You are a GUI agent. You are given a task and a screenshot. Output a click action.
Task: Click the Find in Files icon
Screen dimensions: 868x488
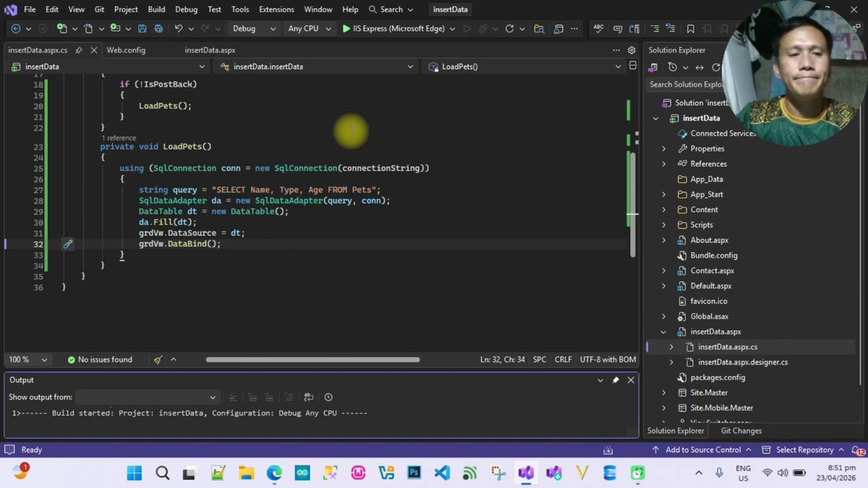pos(539,28)
